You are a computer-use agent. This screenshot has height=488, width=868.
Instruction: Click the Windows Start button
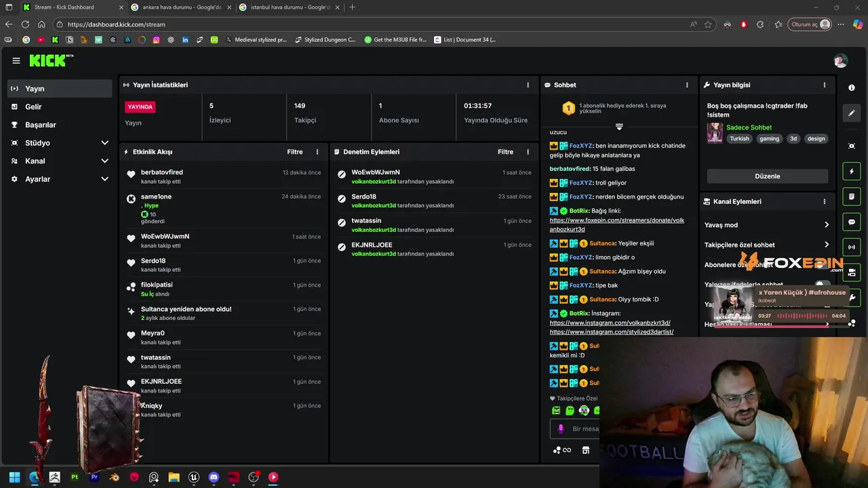pyautogui.click(x=14, y=477)
